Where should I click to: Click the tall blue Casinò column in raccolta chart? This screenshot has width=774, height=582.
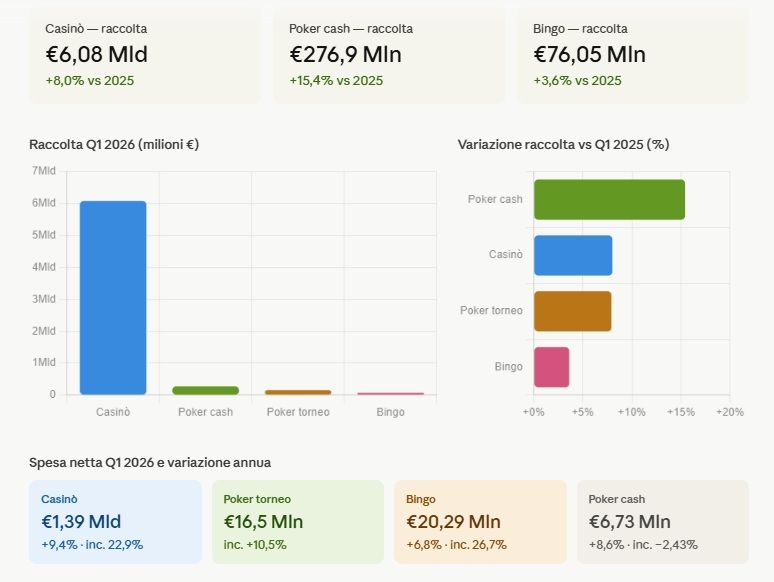113,298
